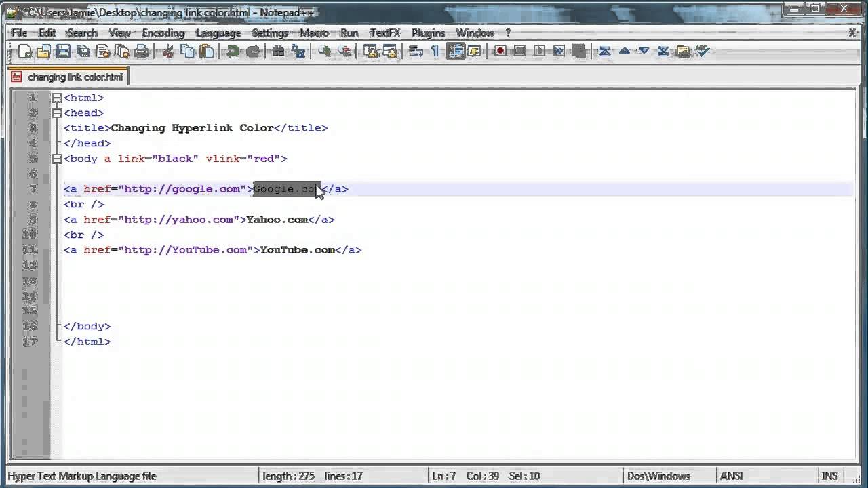868x488 pixels.
Task: Print the document using the printer icon
Action: (x=142, y=52)
